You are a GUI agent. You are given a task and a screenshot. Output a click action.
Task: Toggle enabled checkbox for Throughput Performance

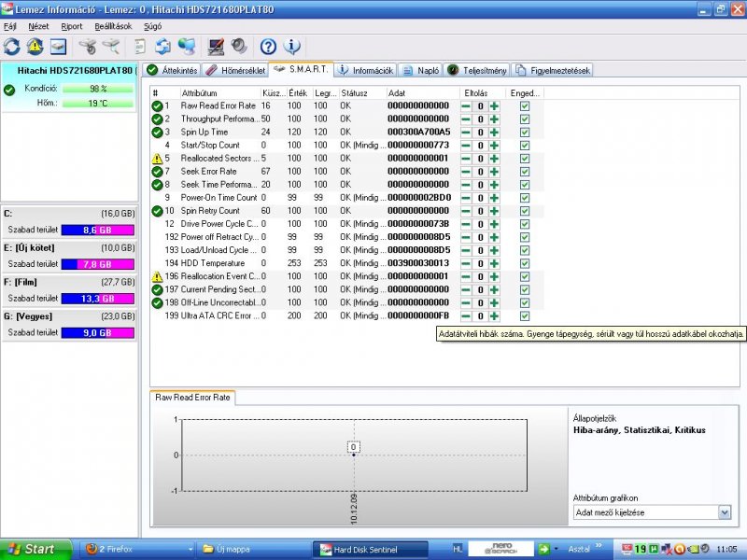(x=525, y=119)
